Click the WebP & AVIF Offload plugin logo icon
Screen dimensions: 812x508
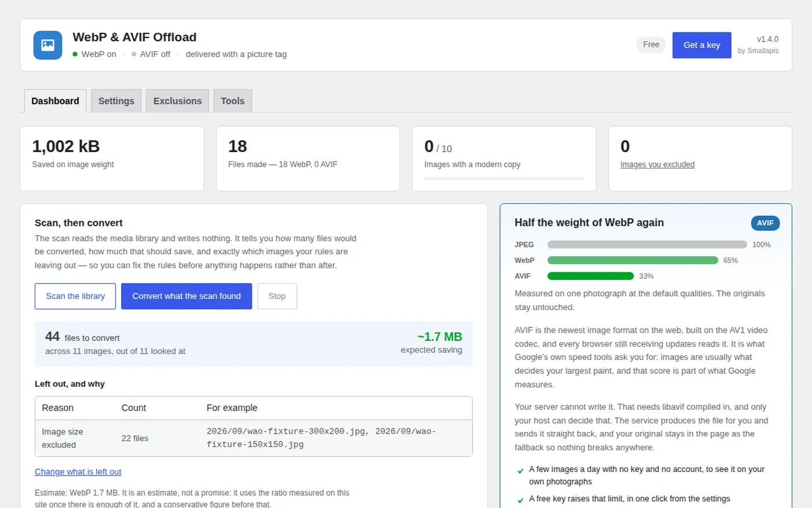pos(48,45)
